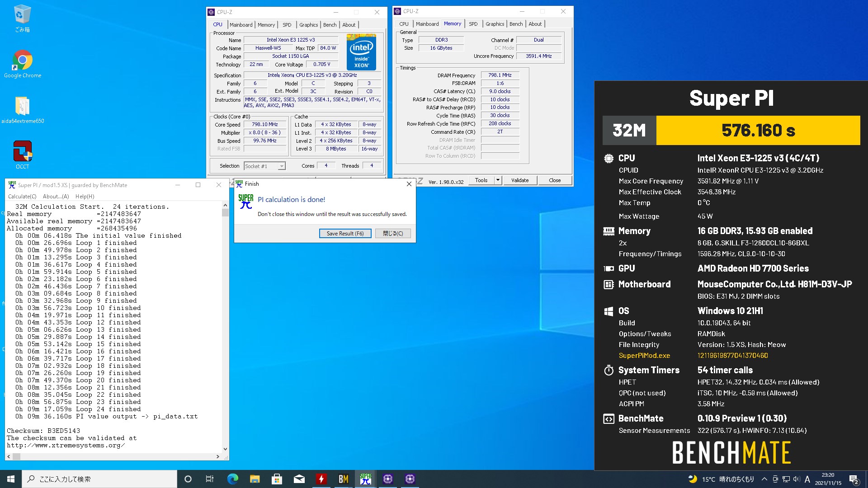This screenshot has width=868, height=488.
Task: Click Super PI vertical scrollbar down arrow
Action: [x=225, y=449]
